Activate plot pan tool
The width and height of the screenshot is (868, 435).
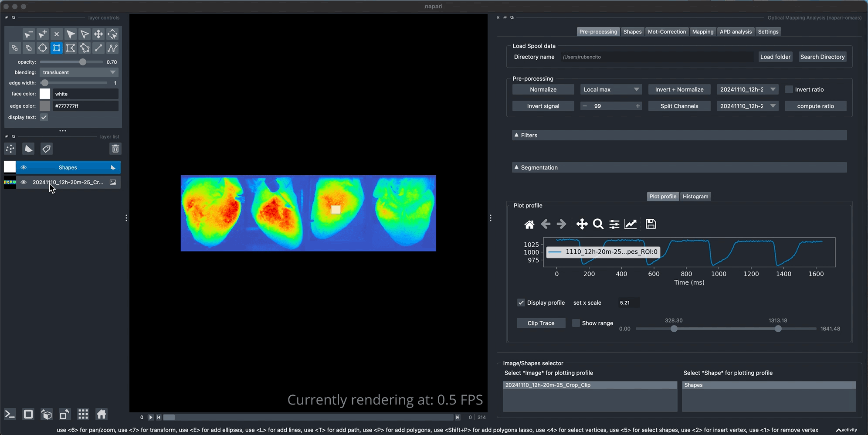pyautogui.click(x=582, y=224)
